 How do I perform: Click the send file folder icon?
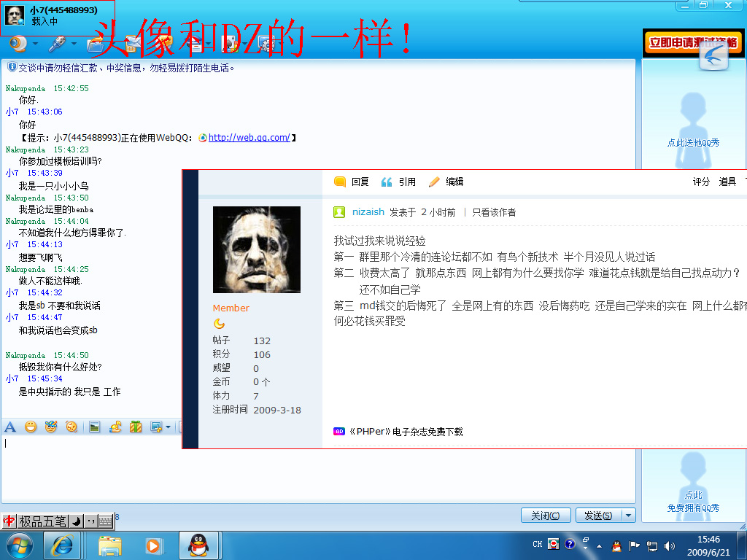[96, 44]
